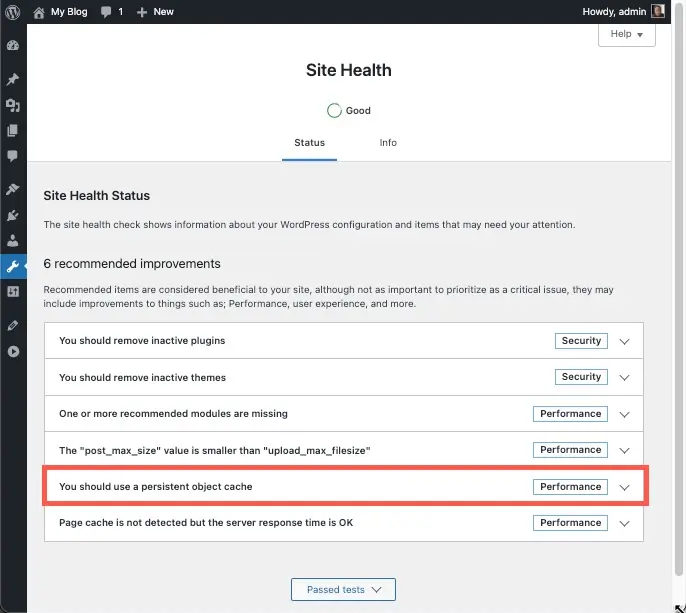Show the Passed tests list
686x613 pixels.
pyautogui.click(x=343, y=590)
